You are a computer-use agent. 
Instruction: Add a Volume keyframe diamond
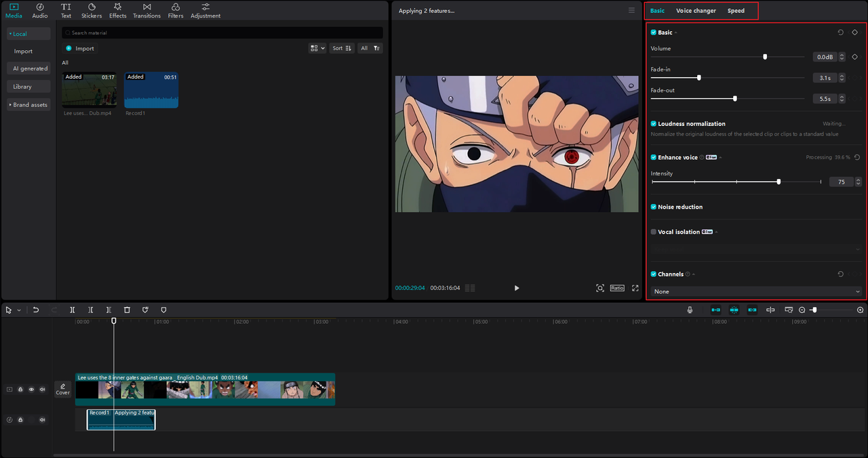click(855, 57)
